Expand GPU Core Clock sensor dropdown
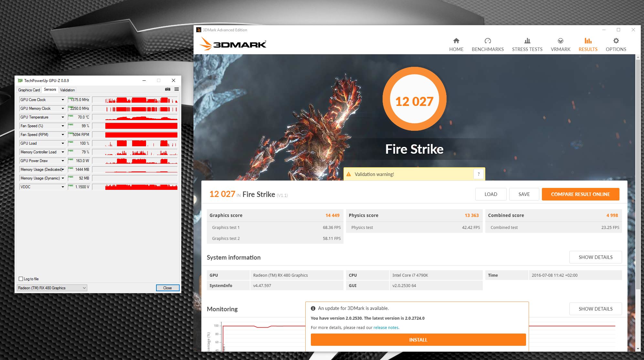The width and height of the screenshot is (644, 360). (x=63, y=100)
